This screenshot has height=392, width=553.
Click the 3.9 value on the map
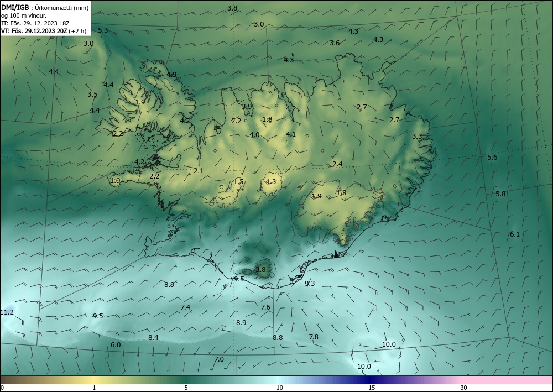tap(247, 107)
